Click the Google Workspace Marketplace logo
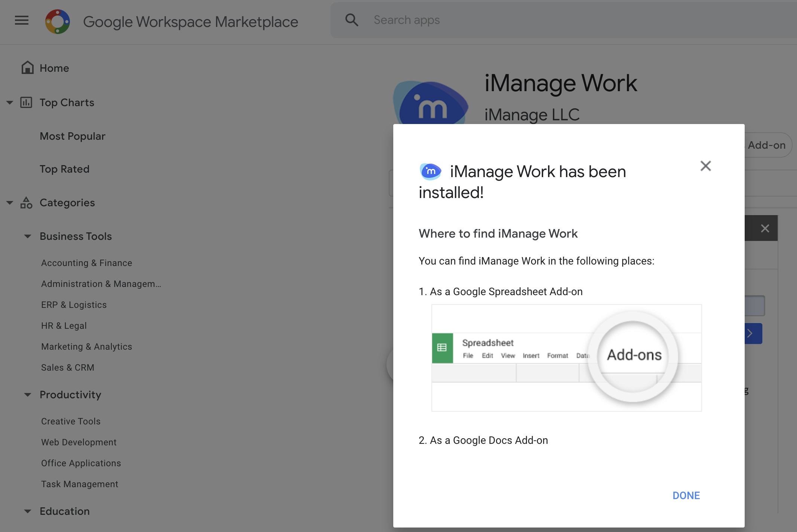Viewport: 797px width, 532px height. (57, 22)
